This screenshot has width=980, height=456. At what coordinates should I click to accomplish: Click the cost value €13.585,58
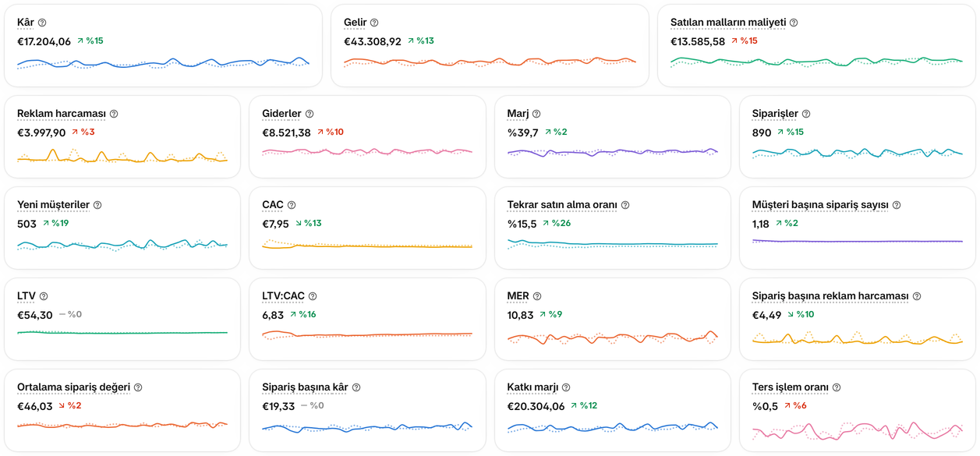point(698,41)
